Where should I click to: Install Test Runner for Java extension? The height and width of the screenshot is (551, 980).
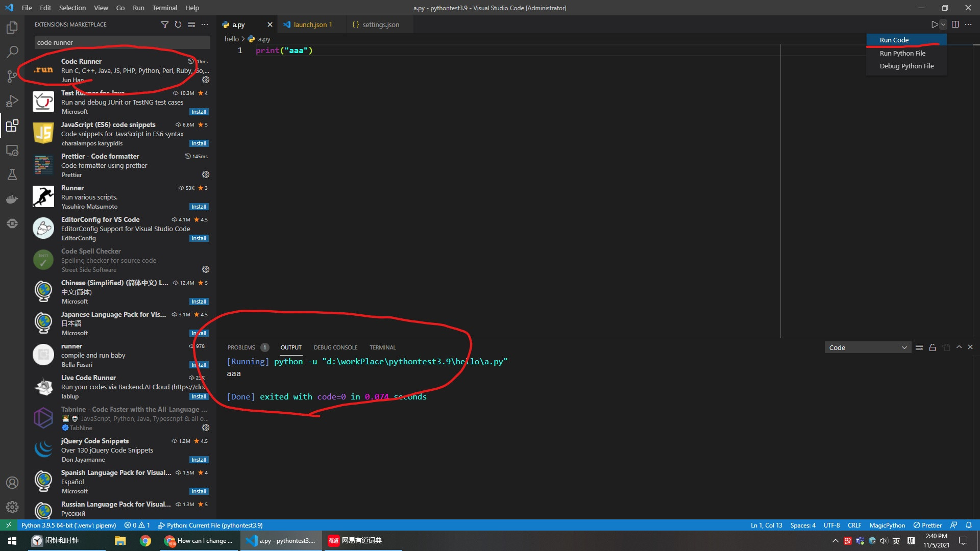(x=199, y=112)
